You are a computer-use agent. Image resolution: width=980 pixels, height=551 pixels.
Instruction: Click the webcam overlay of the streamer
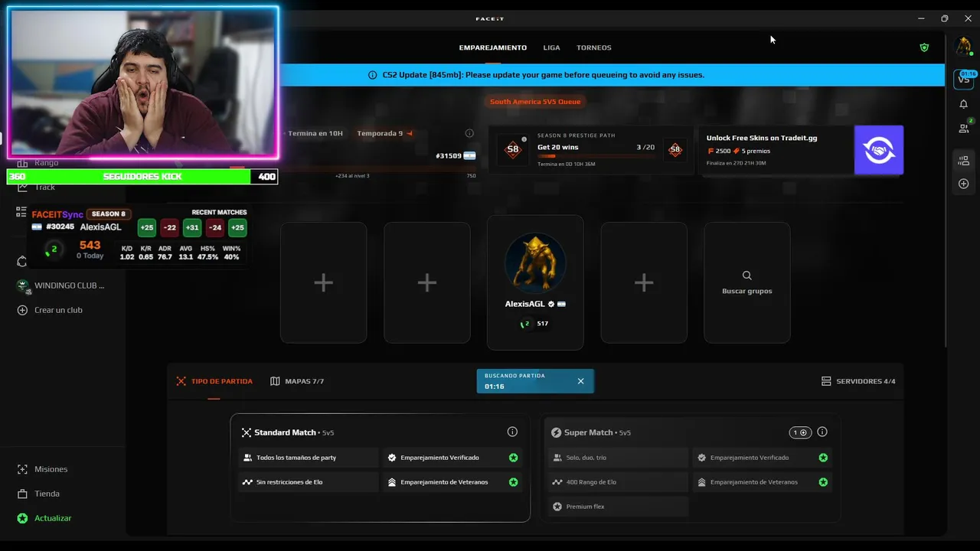(x=143, y=82)
